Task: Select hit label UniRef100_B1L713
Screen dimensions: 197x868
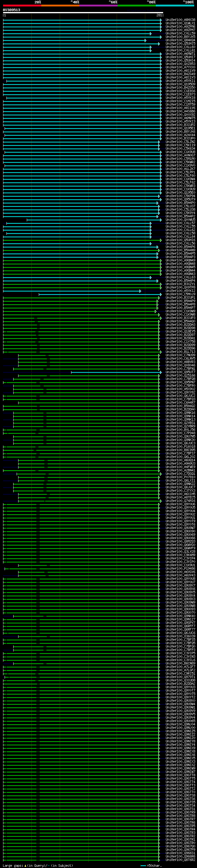Action: (180, 352)
